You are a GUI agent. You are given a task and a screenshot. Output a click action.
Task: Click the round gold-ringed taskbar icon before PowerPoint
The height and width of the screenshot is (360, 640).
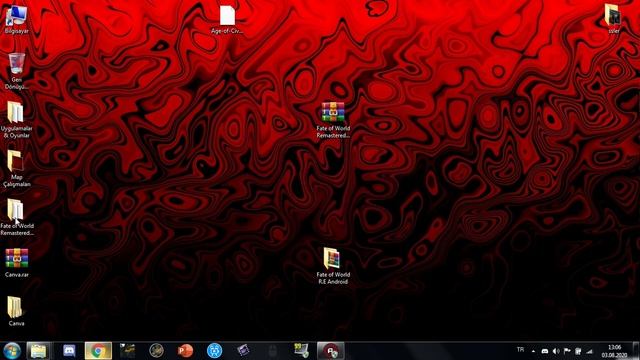pyautogui.click(x=156, y=351)
